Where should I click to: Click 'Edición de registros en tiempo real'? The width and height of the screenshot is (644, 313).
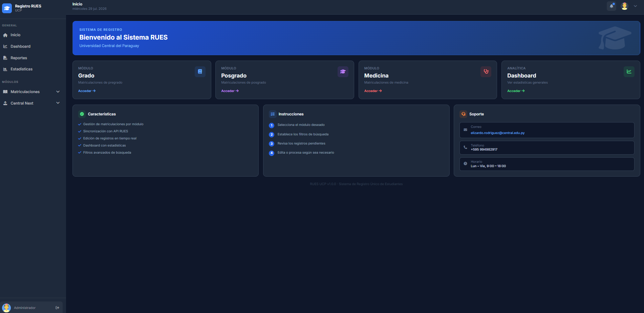110,138
